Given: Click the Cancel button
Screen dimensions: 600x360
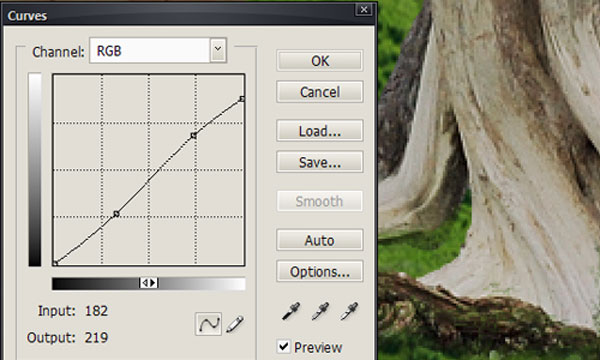Looking at the screenshot, I should [x=320, y=92].
